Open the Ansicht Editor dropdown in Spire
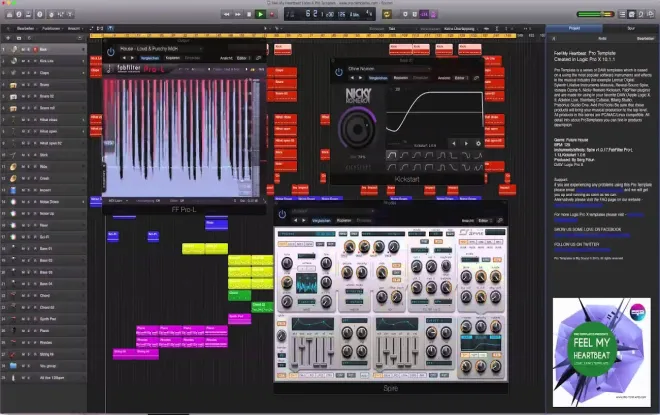The image size is (660, 415). point(483,221)
